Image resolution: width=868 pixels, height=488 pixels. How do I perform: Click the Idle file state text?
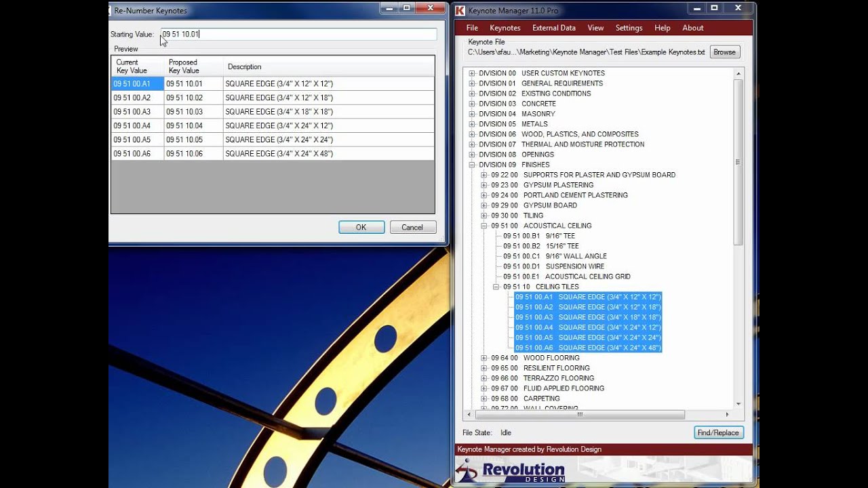coord(506,432)
